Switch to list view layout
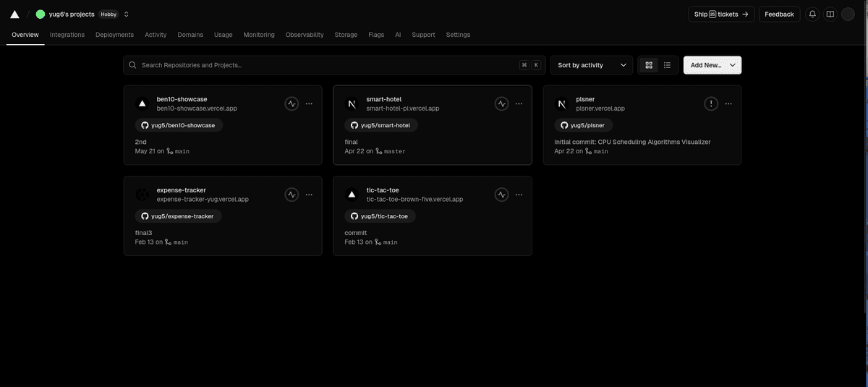Image resolution: width=868 pixels, height=387 pixels. 668,65
